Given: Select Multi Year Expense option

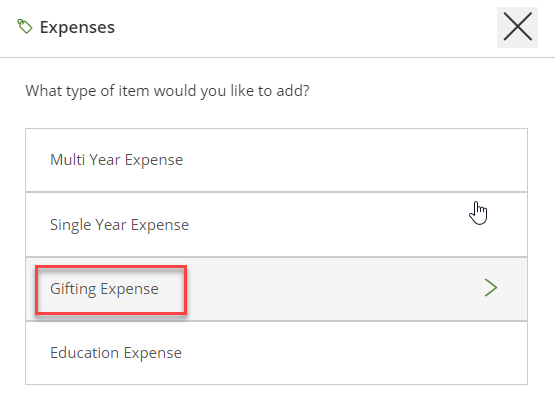Looking at the screenshot, I should [x=276, y=160].
